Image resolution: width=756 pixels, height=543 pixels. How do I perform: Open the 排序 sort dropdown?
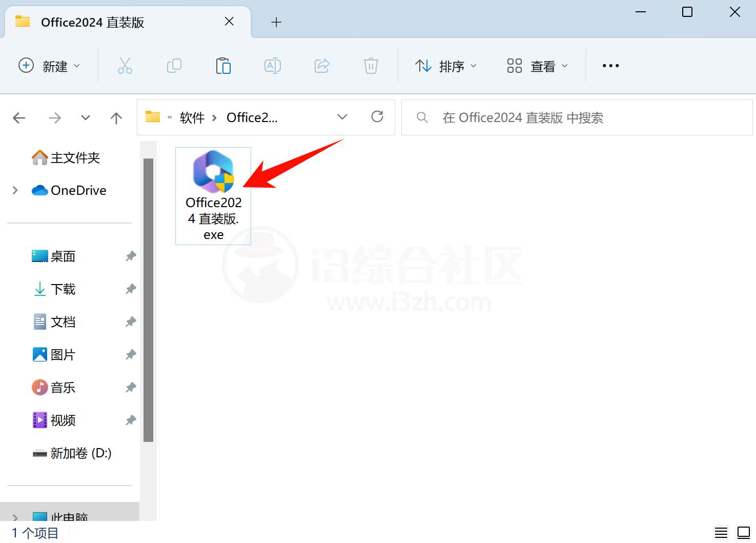[445, 66]
